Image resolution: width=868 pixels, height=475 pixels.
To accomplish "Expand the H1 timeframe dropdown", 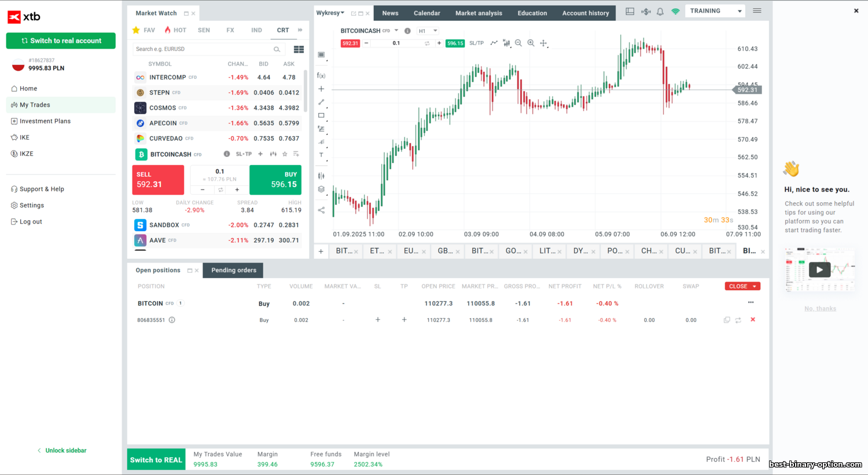I will coord(428,31).
